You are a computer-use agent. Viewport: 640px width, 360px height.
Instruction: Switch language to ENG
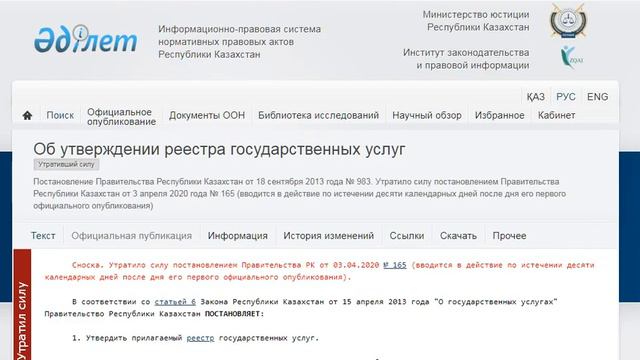click(598, 97)
